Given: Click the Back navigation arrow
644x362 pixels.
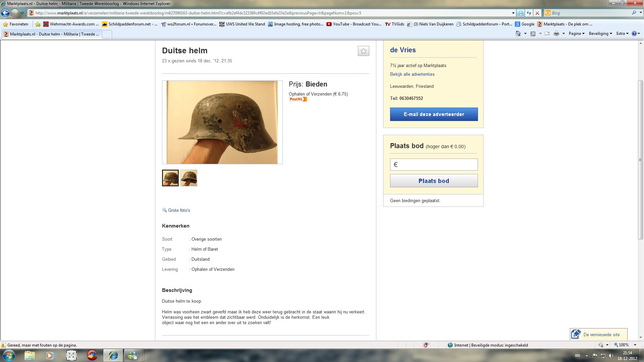Looking at the screenshot, I should 5,13.
